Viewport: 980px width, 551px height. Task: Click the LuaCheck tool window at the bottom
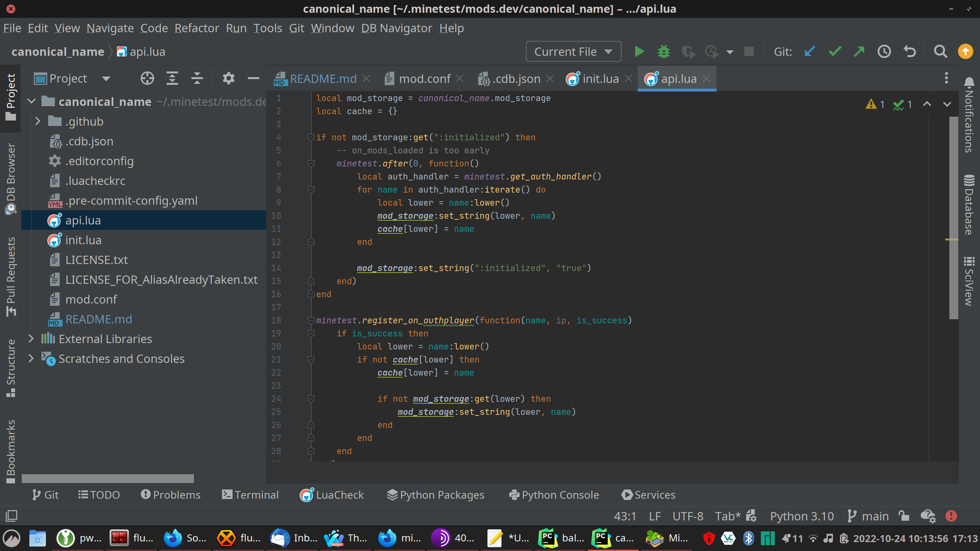pyautogui.click(x=332, y=495)
